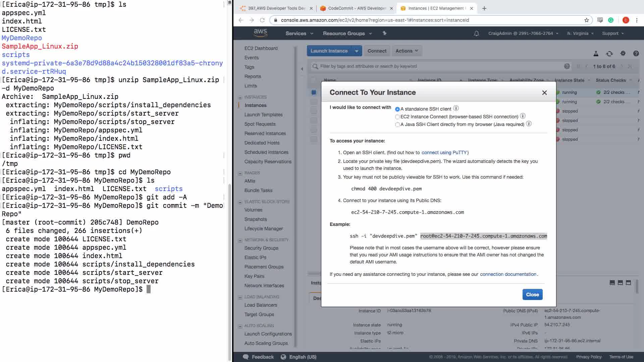
Task: Open the Services dropdown menu
Action: pyautogui.click(x=299, y=34)
